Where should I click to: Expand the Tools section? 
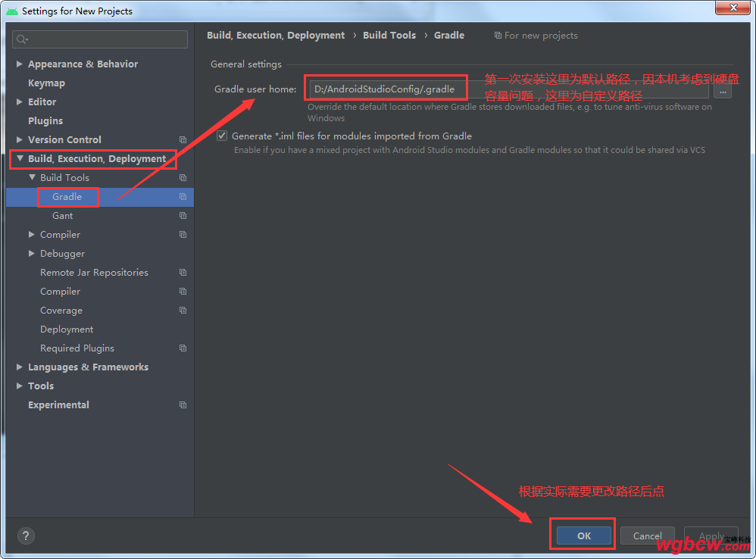click(19, 386)
